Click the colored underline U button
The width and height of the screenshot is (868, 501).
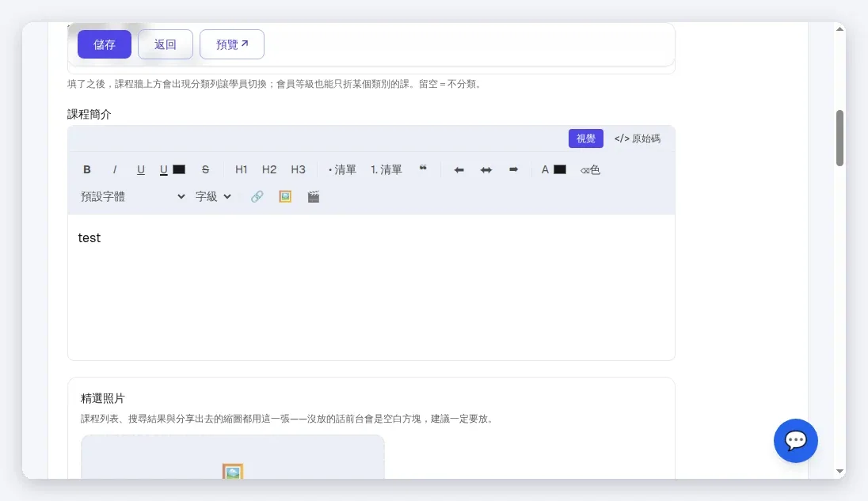(163, 169)
